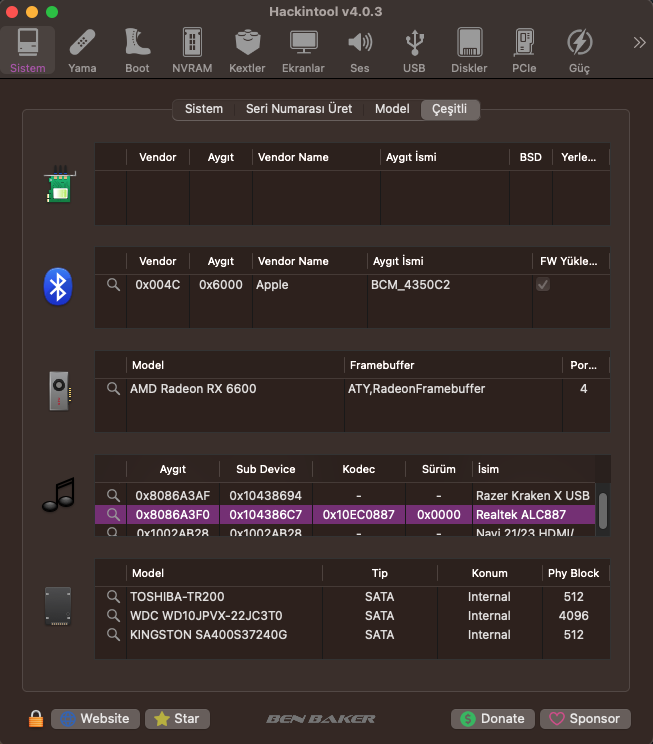Viewport: 653px width, 744px height.
Task: Select the Model tab
Action: click(392, 109)
